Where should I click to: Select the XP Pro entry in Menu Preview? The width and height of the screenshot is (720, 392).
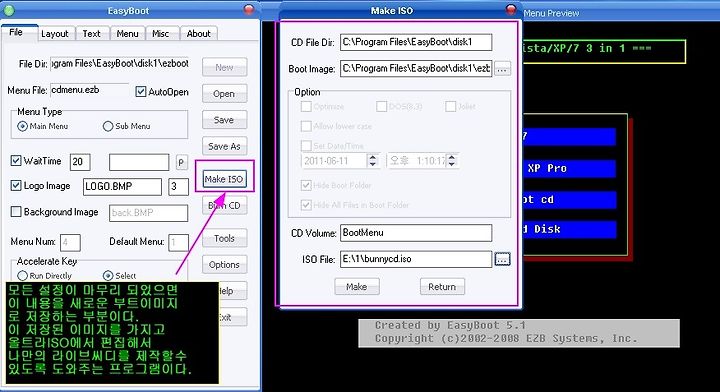pyautogui.click(x=569, y=168)
